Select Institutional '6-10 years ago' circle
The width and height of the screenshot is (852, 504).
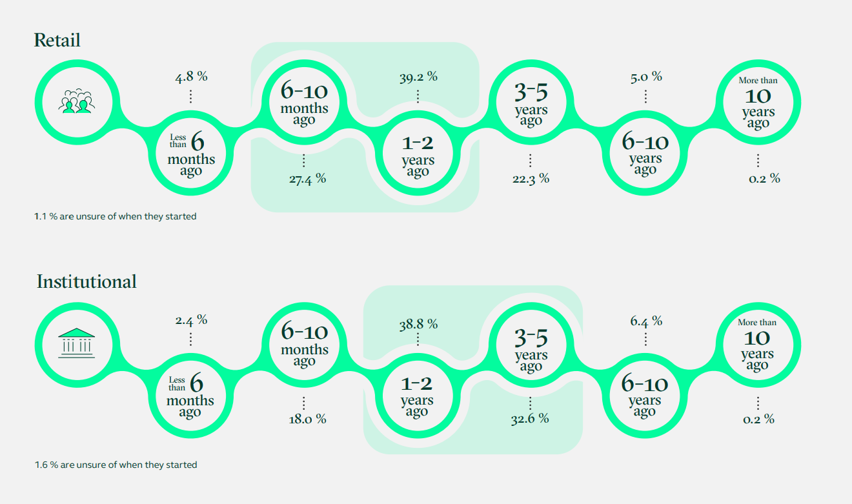click(644, 395)
